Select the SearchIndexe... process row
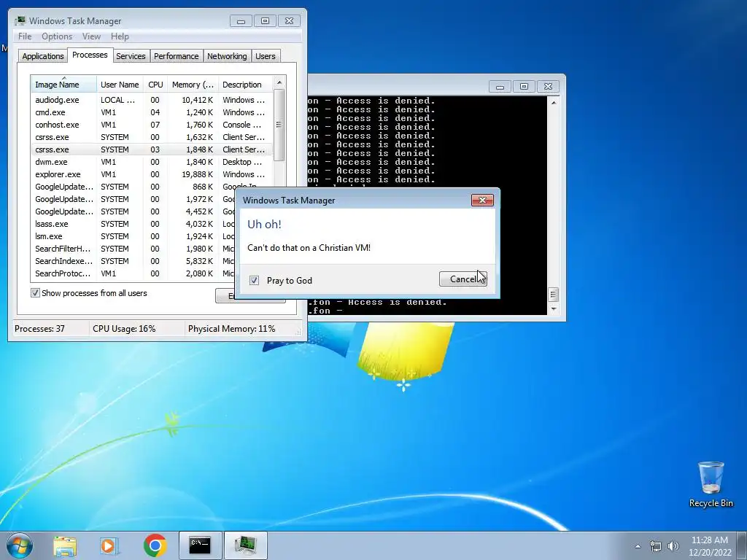Screen dimensions: 747x560 click(133, 261)
